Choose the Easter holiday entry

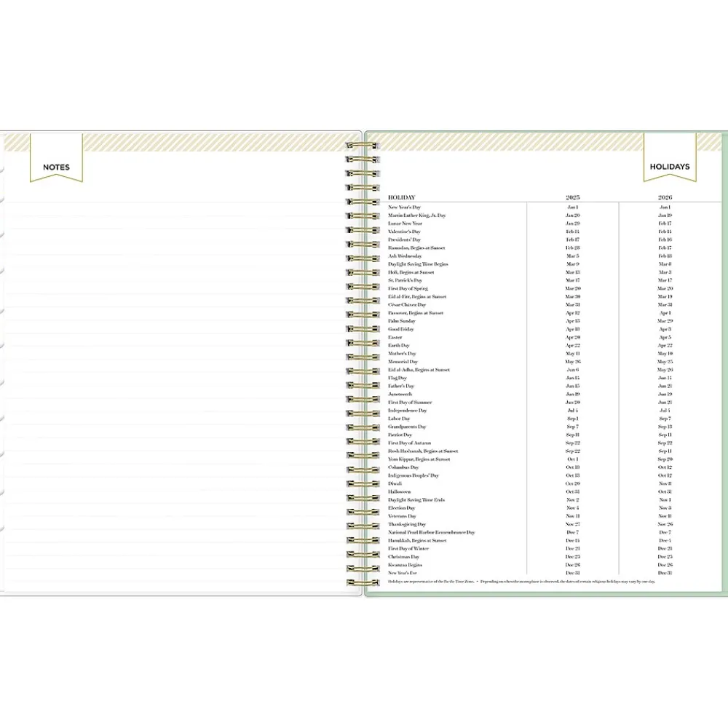[395, 338]
